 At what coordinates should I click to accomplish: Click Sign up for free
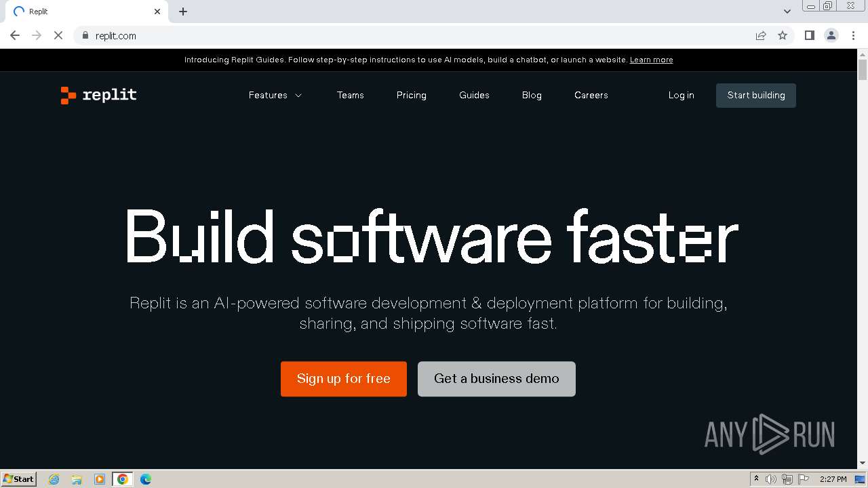[x=344, y=379]
